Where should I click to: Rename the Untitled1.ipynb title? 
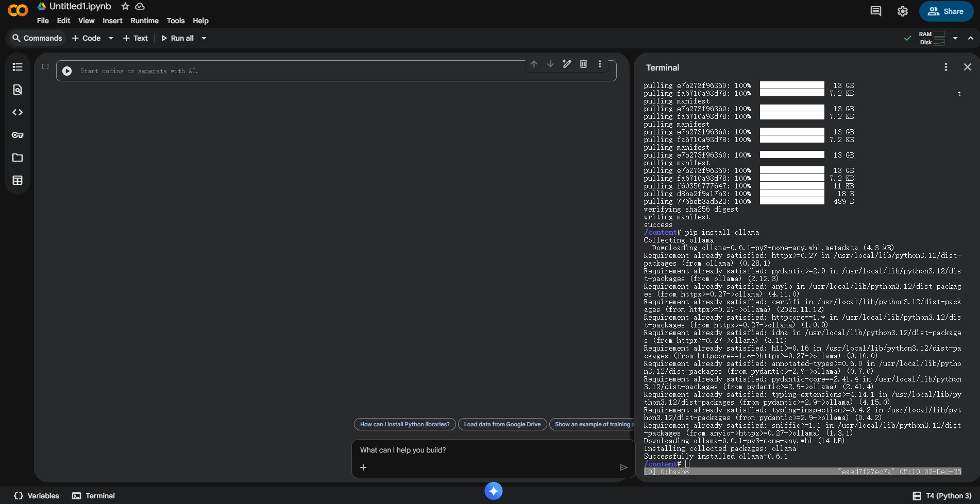(80, 6)
